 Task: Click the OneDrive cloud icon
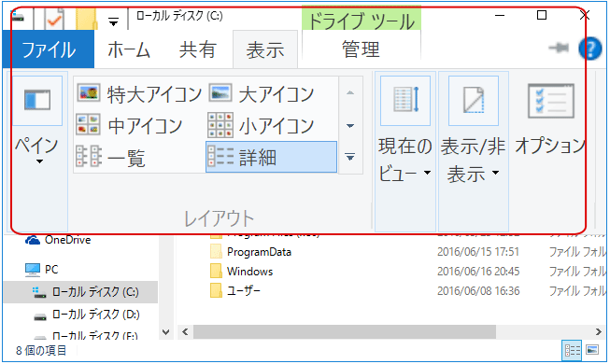coord(33,241)
